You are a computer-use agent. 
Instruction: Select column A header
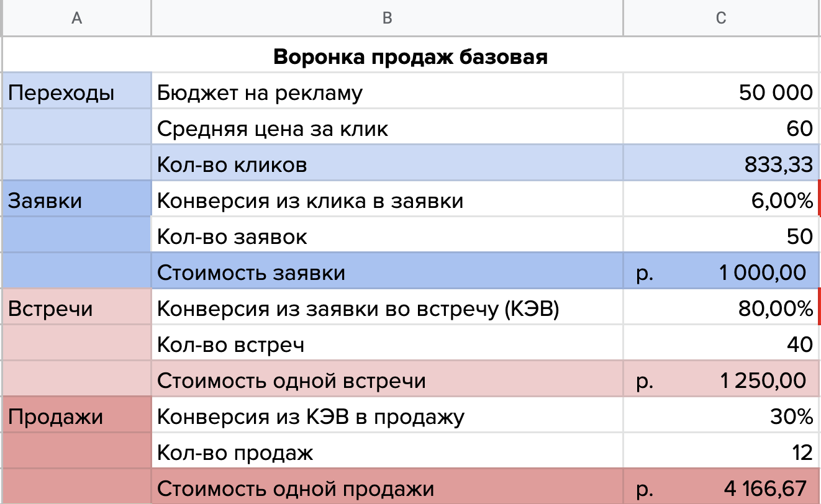point(76,18)
